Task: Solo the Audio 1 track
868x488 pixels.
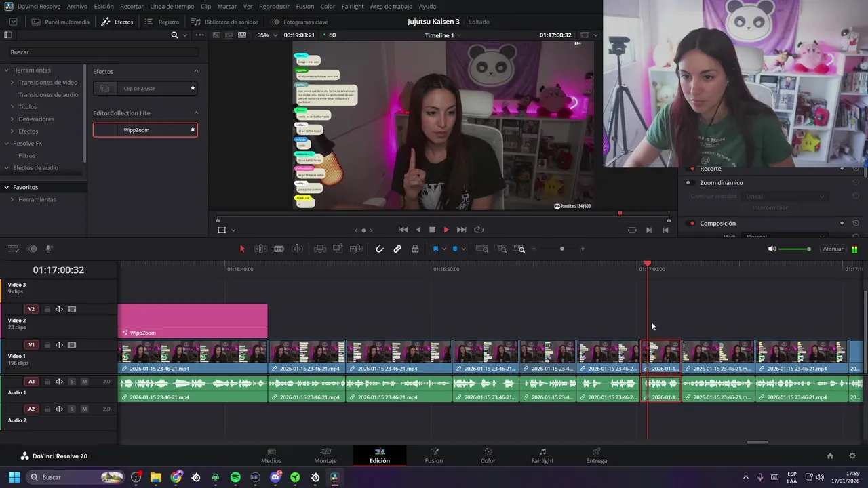Action: [72, 382]
